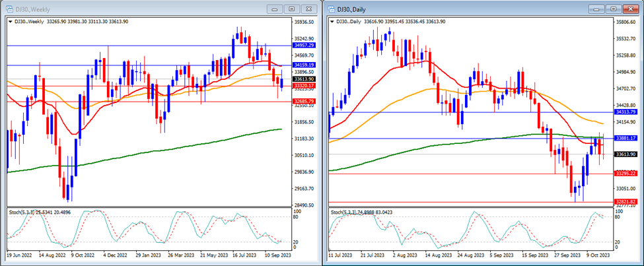Click the 9 Oct 2022 date label
644x266 pixels.
(83, 255)
